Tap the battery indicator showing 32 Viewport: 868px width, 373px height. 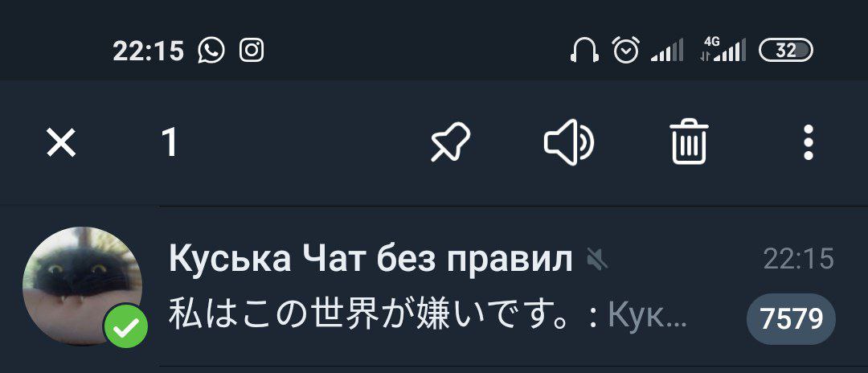pos(785,51)
